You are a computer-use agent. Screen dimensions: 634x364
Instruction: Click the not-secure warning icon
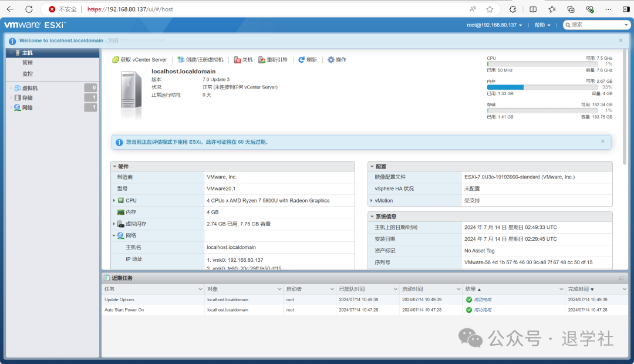[x=52, y=9]
